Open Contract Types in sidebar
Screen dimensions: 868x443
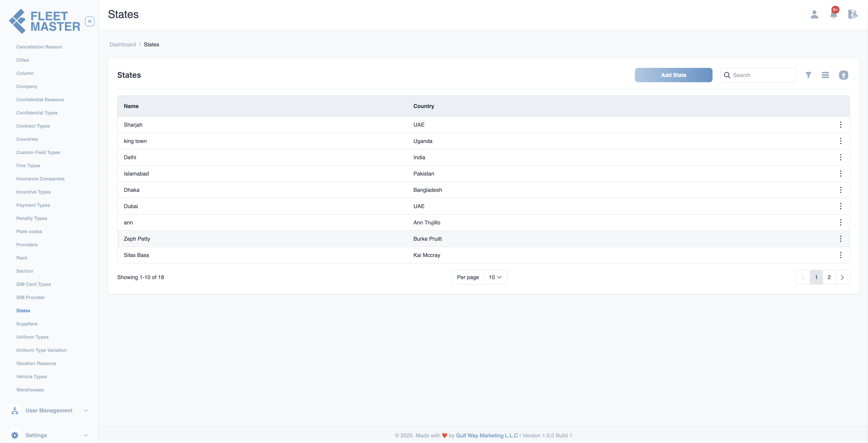tap(33, 126)
